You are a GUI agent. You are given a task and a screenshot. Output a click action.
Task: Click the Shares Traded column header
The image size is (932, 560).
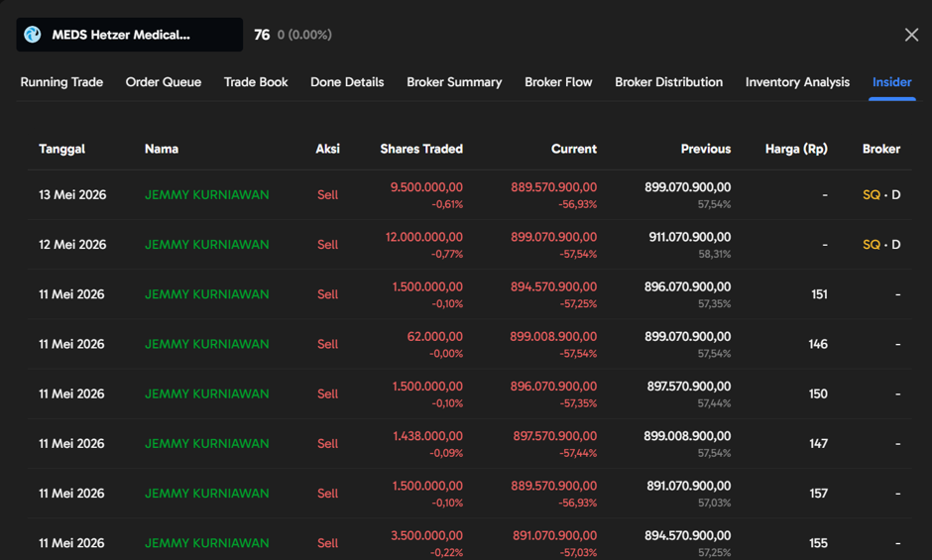tap(421, 149)
